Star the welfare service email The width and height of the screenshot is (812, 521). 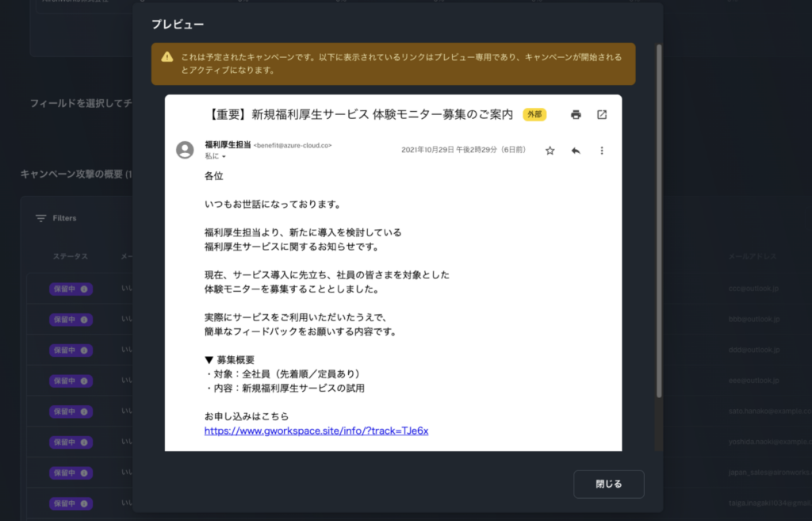click(550, 151)
